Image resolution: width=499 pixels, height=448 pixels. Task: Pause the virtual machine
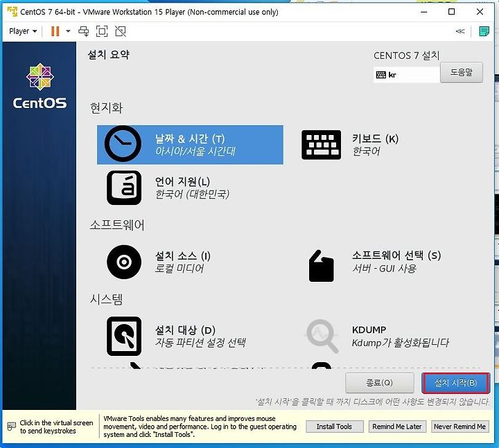point(55,31)
